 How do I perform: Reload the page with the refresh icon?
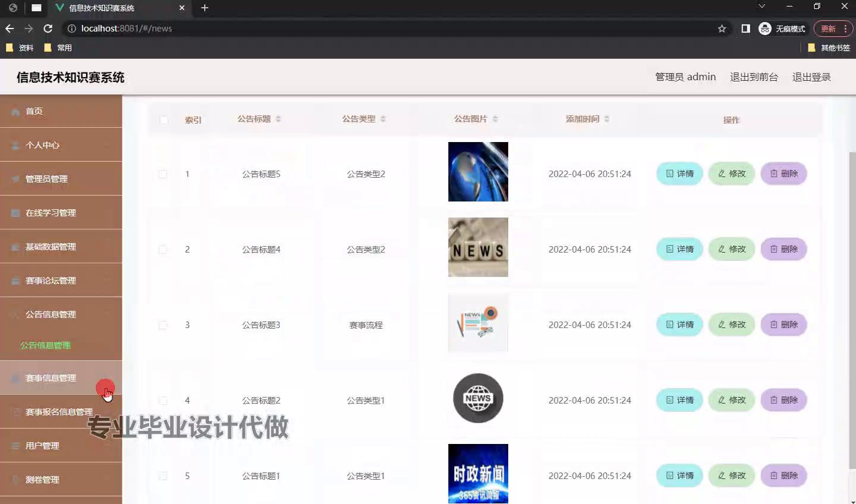tap(48, 29)
